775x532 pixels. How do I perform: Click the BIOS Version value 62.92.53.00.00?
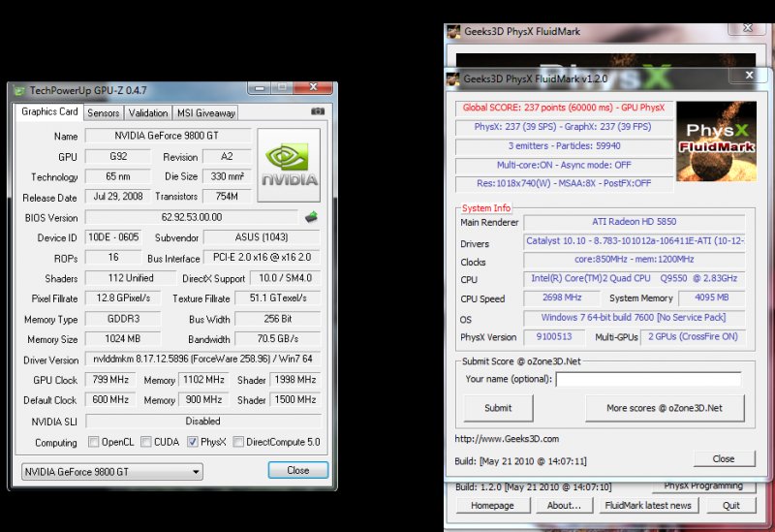point(192,217)
